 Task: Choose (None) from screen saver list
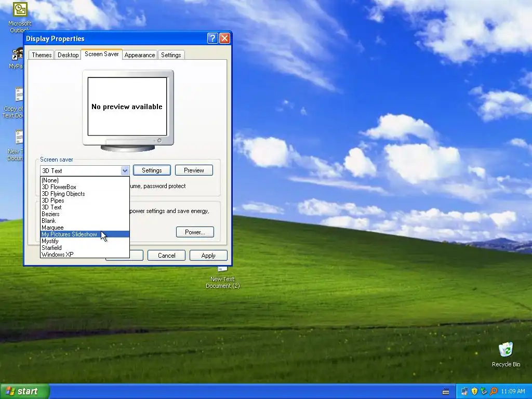pyautogui.click(x=85, y=180)
